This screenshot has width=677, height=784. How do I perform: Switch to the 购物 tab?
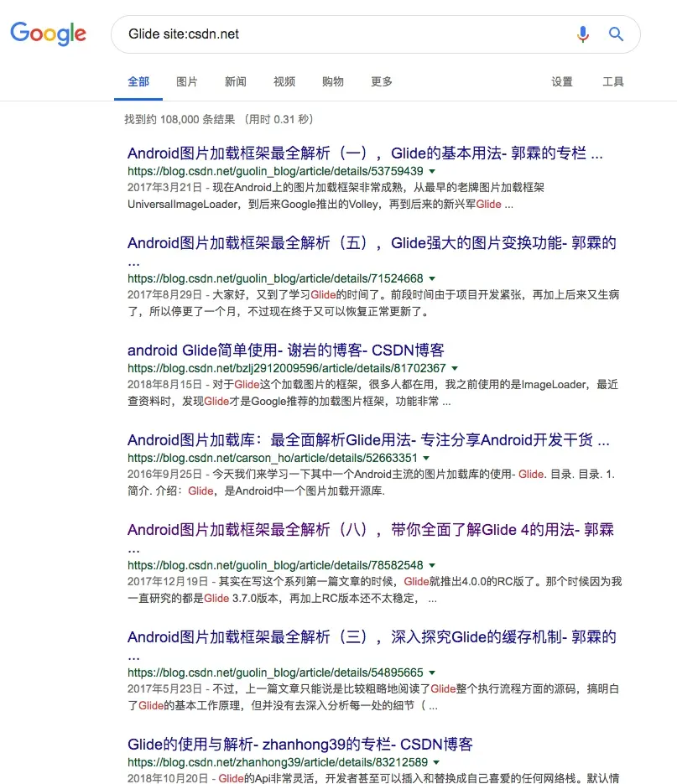click(x=333, y=81)
